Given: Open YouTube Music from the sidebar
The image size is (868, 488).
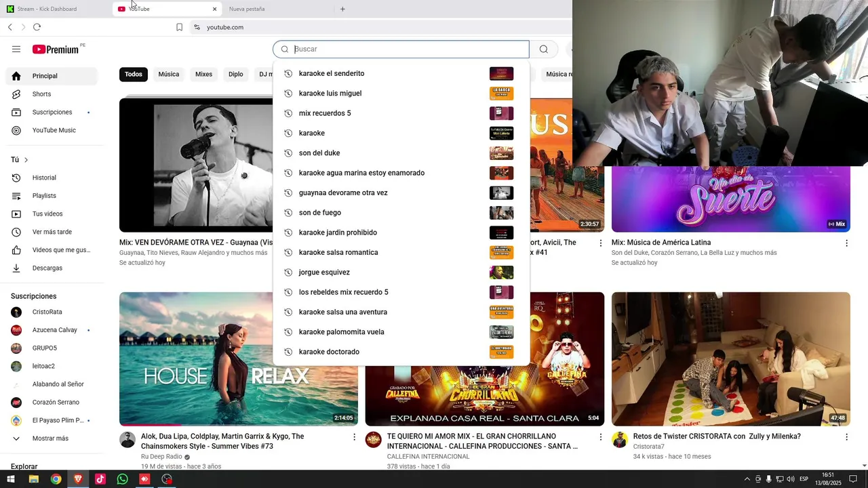Looking at the screenshot, I should point(52,130).
